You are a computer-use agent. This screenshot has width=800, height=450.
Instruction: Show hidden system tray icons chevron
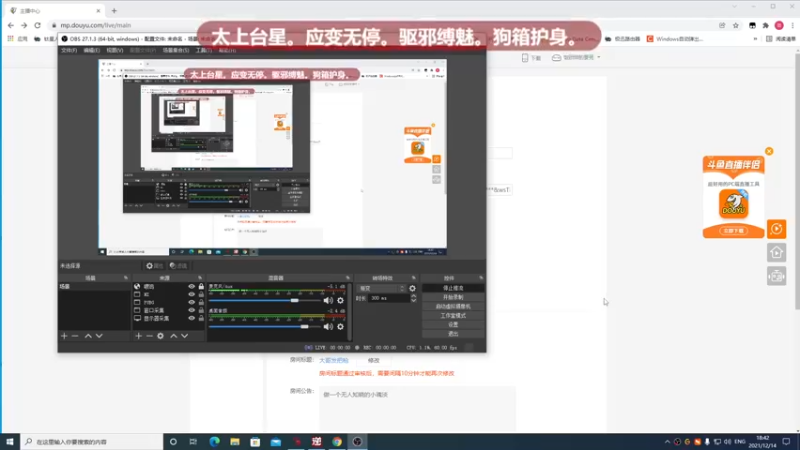click(x=667, y=442)
